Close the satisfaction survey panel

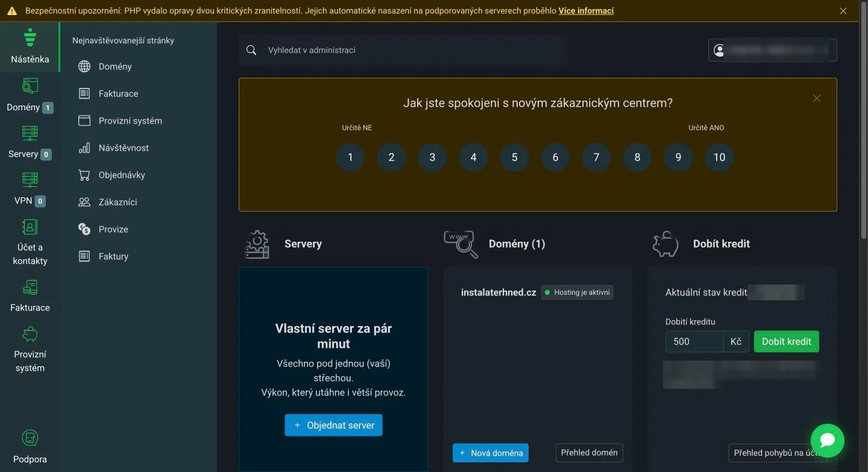click(x=817, y=98)
